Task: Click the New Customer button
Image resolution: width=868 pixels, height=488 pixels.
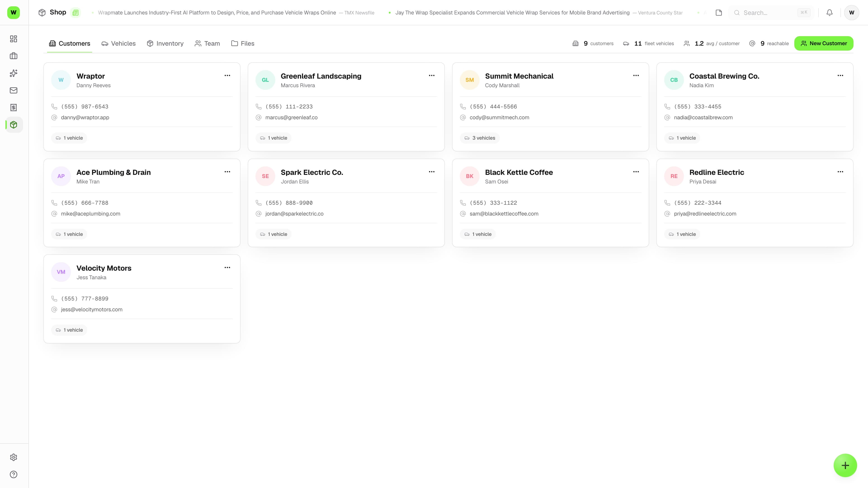Action: [x=823, y=43]
